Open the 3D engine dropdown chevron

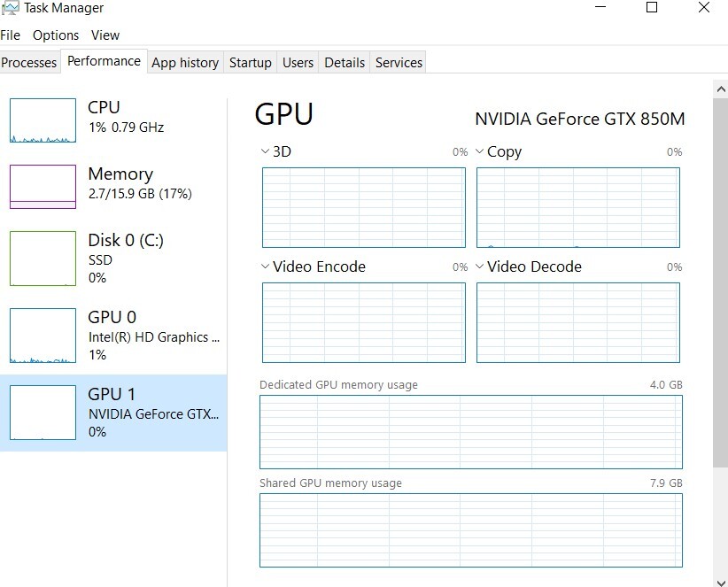265,151
